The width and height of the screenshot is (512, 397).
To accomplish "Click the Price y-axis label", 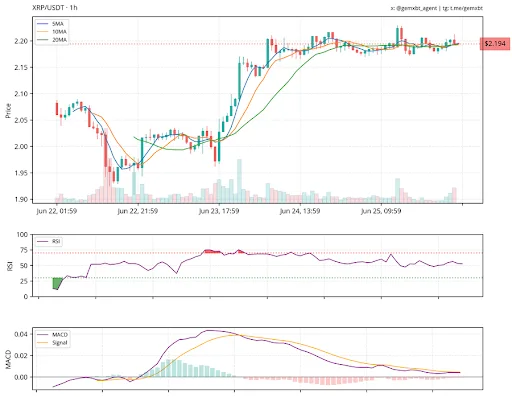I will [x=8, y=111].
